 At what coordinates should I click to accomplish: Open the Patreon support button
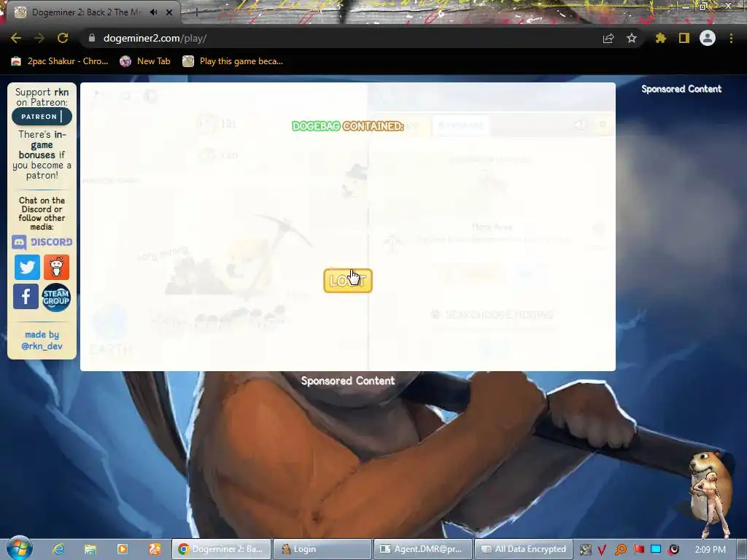42,116
